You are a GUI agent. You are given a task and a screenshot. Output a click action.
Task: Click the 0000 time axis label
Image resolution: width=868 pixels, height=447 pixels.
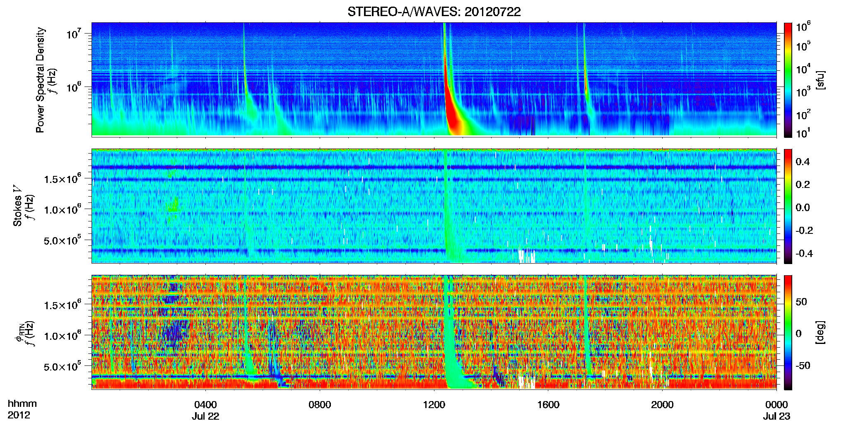click(x=776, y=404)
